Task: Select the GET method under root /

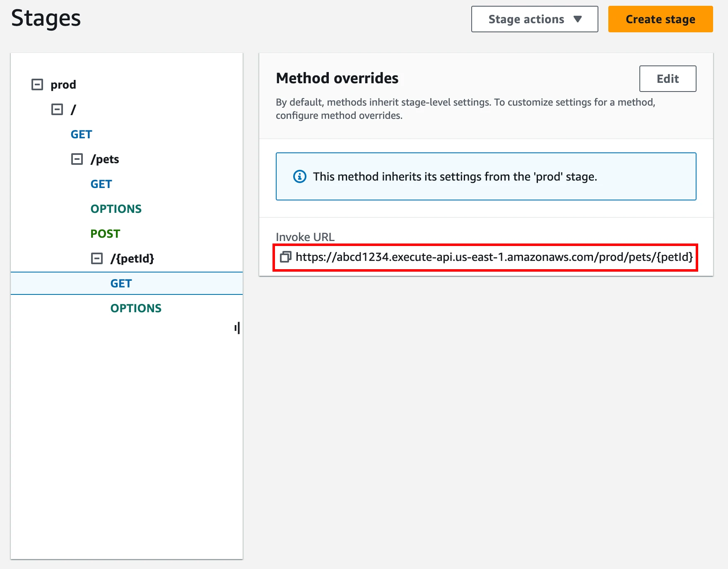Action: click(82, 134)
